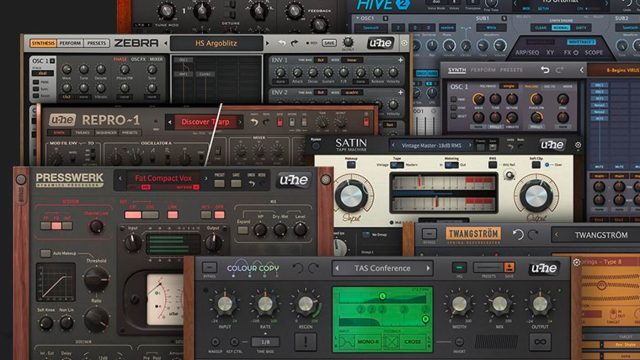Click the Repro-1 u-he logo badge
640x360 pixels.
click(x=62, y=120)
